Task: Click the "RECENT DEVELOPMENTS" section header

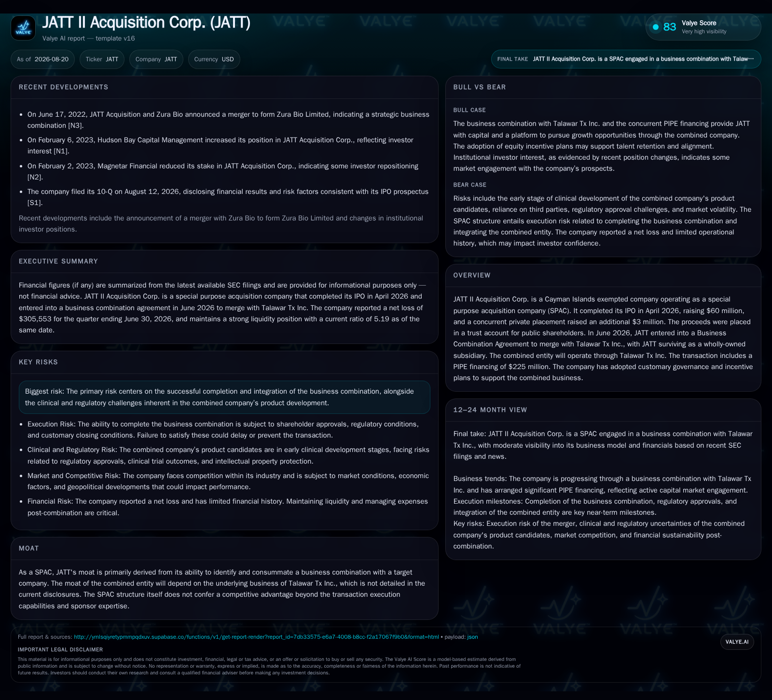Action: click(64, 87)
